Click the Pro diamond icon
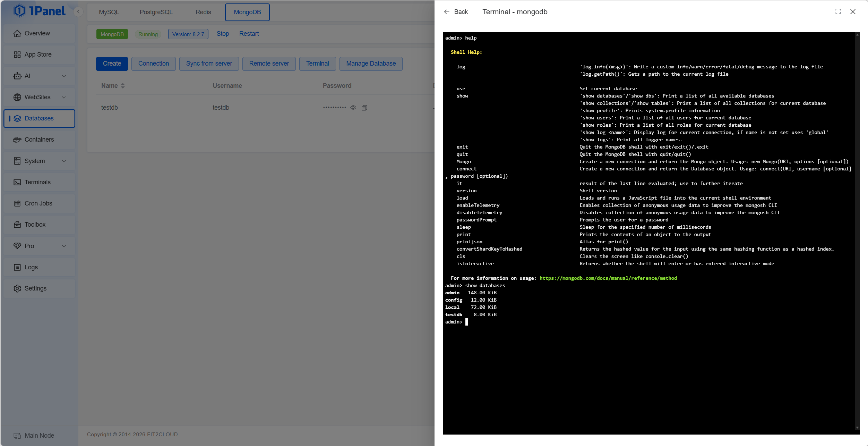The image size is (868, 446). pos(17,246)
